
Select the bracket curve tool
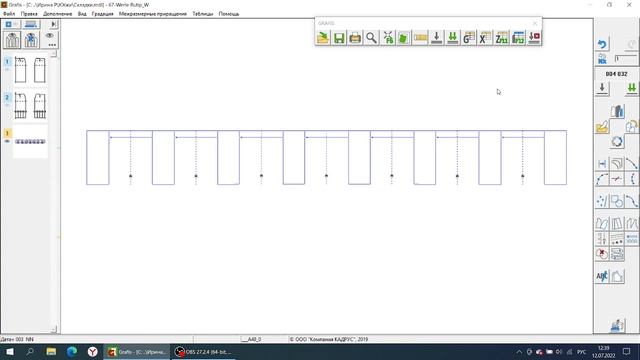[632, 179]
